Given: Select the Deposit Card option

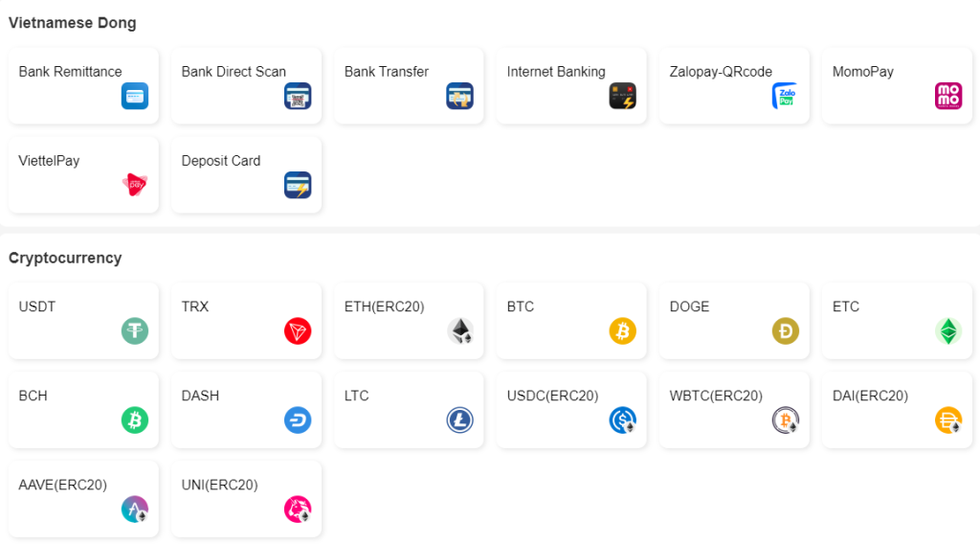Looking at the screenshot, I should pyautogui.click(x=246, y=174).
